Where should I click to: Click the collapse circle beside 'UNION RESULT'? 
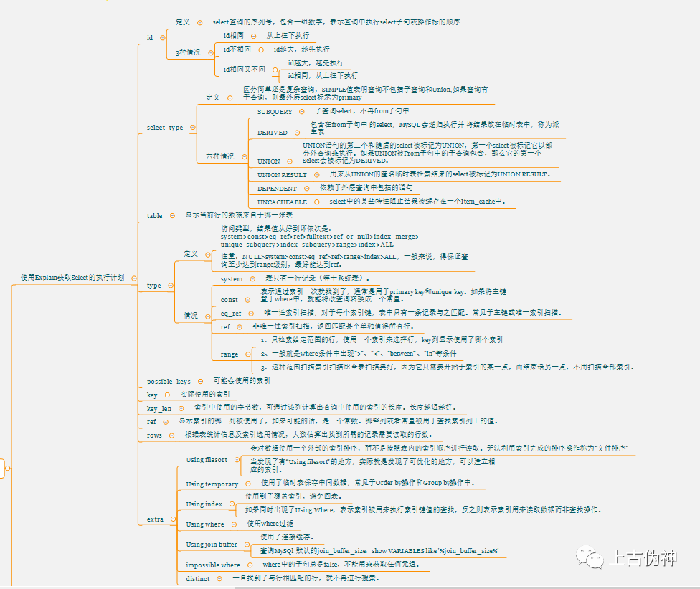pos(315,174)
